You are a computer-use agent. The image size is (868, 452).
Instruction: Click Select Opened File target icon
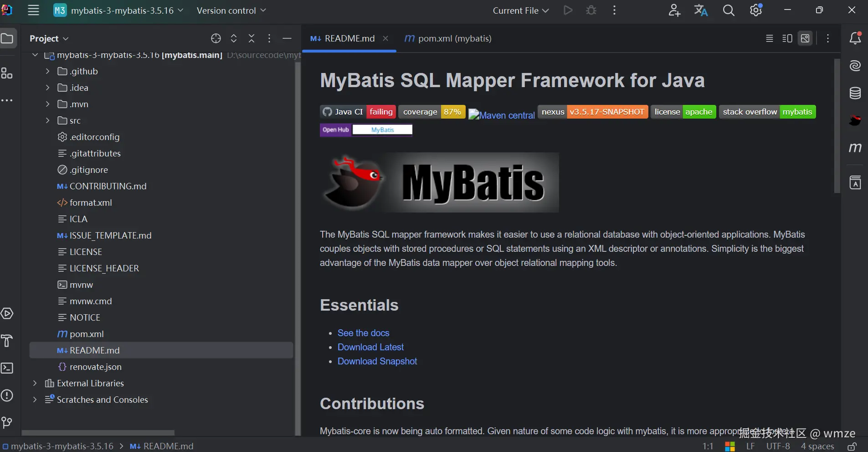click(216, 39)
